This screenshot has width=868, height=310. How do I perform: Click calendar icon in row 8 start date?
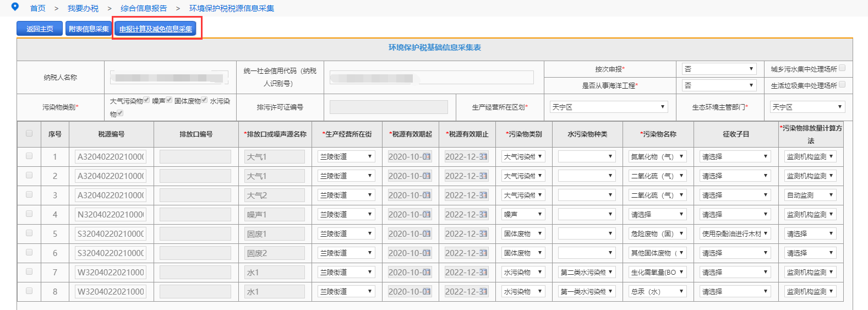[x=427, y=292]
